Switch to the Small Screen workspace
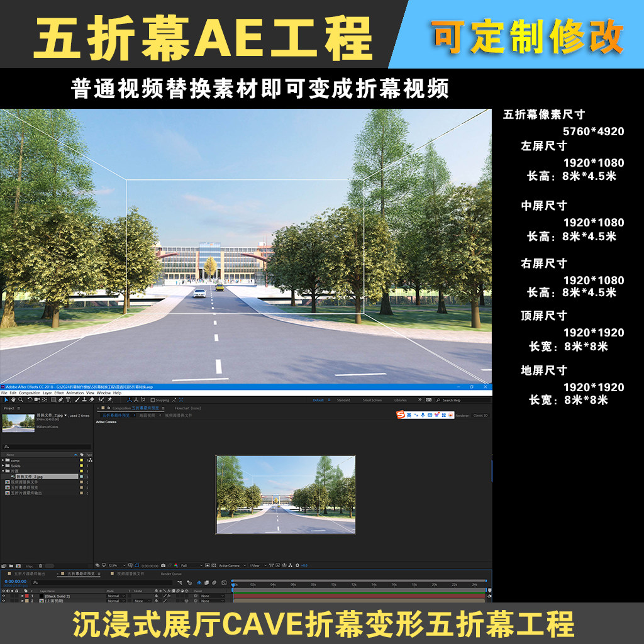The width and height of the screenshot is (644, 644). point(372,400)
